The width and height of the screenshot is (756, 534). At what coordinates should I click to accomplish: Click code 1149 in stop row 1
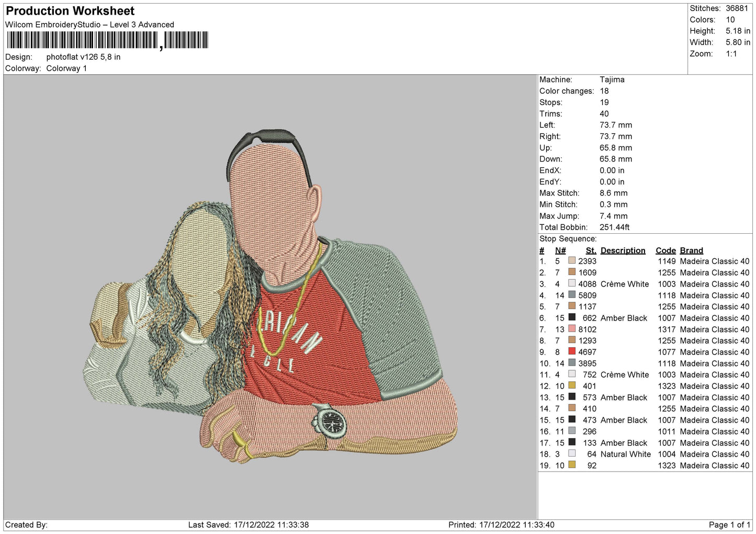667,262
